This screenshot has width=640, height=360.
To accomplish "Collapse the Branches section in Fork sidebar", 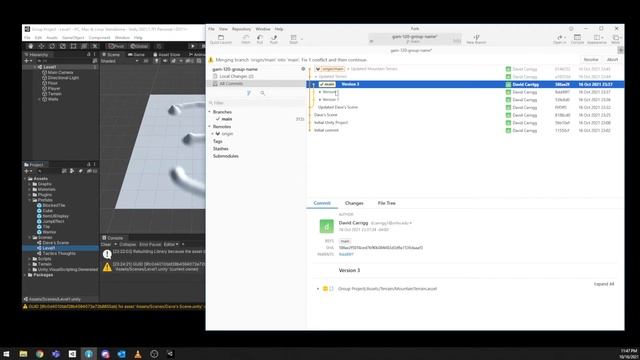I will click(209, 112).
